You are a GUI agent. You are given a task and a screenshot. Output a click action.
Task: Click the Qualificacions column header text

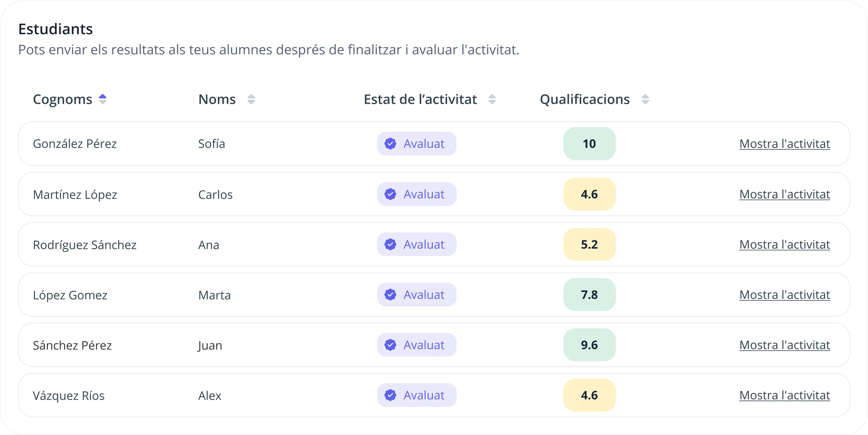(585, 100)
